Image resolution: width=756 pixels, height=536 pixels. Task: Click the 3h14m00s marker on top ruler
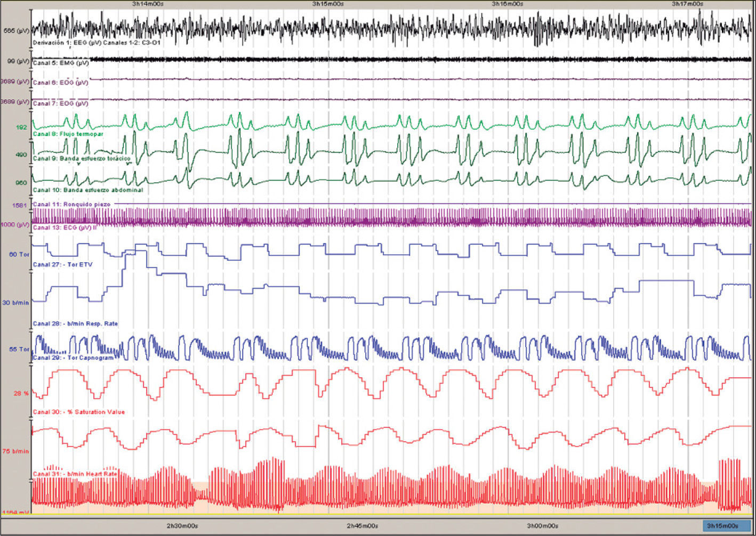[x=148, y=4]
